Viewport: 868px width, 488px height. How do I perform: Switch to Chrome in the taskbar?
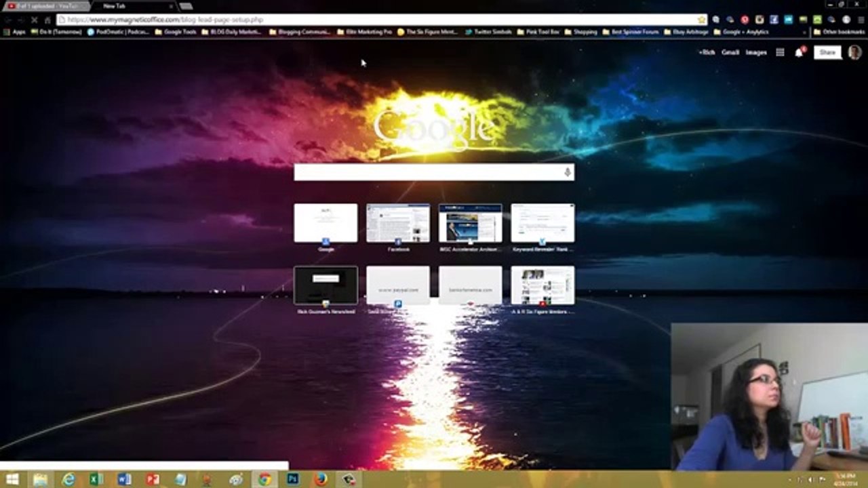pos(264,480)
